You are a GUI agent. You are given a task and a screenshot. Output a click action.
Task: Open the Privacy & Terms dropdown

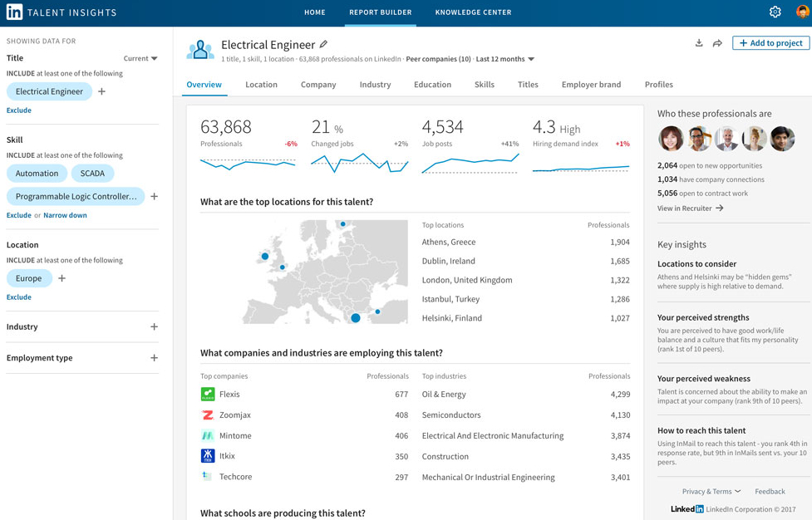711,492
